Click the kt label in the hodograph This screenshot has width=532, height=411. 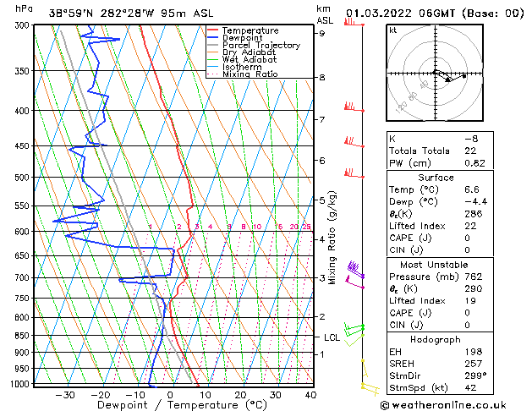click(393, 30)
